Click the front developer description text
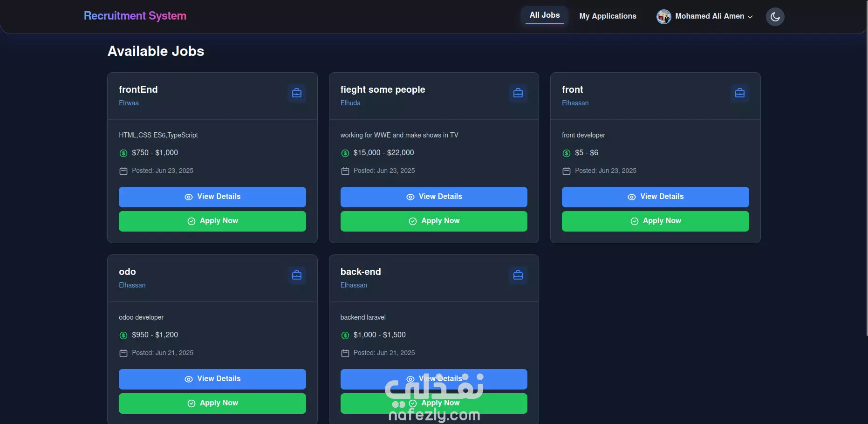Screen dimensions: 868x424 click(583, 135)
